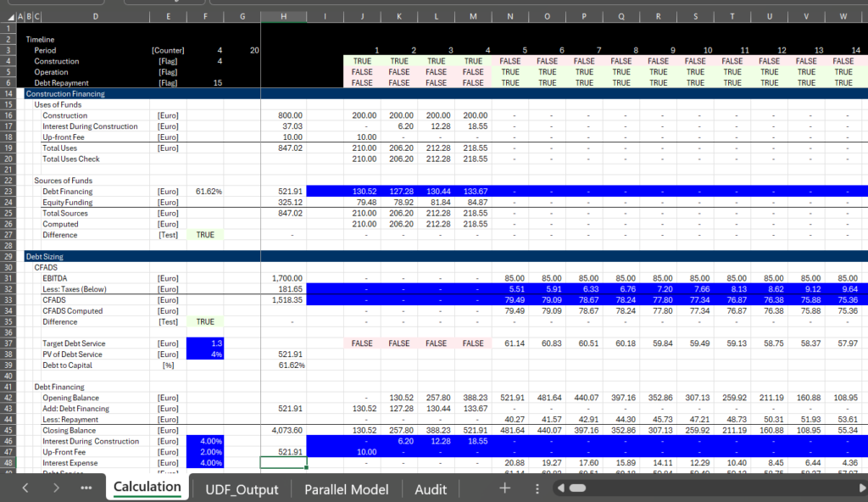Select column D header
This screenshot has width=868, height=502.
click(x=95, y=17)
